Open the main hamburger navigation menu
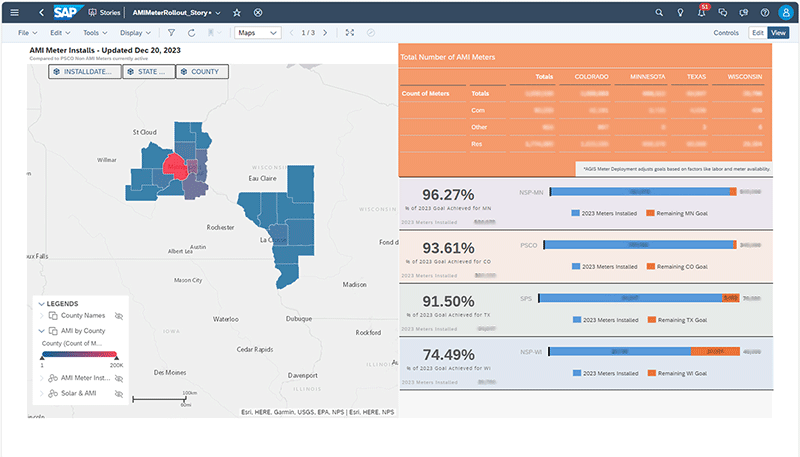The width and height of the screenshot is (800, 457). [x=13, y=12]
